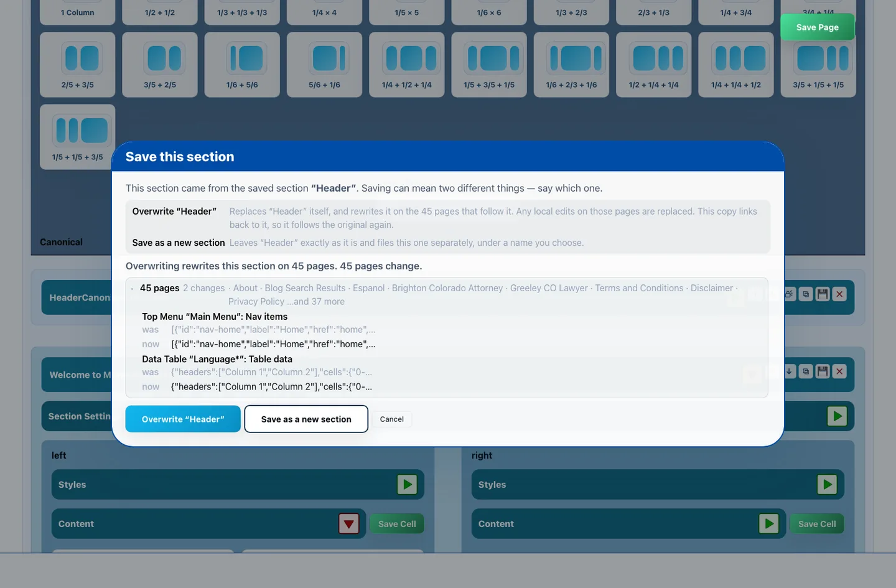The height and width of the screenshot is (588, 896).
Task: Click the floppy-disk save icon on HeaderCanon row
Action: [x=823, y=294]
